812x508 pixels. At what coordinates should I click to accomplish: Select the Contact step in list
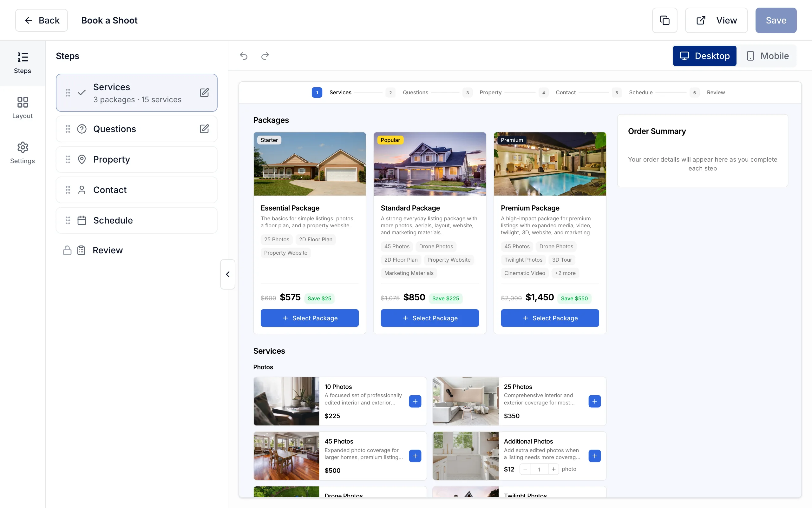click(137, 190)
